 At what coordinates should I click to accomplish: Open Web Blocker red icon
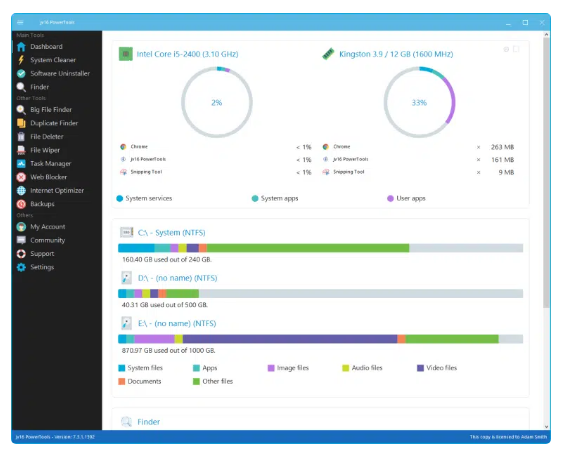[21, 177]
